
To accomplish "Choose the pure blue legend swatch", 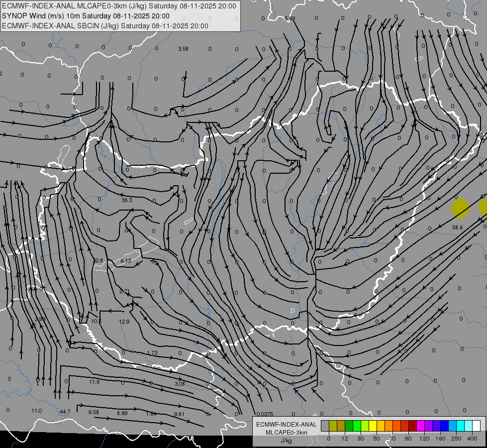I will [x=444, y=426].
